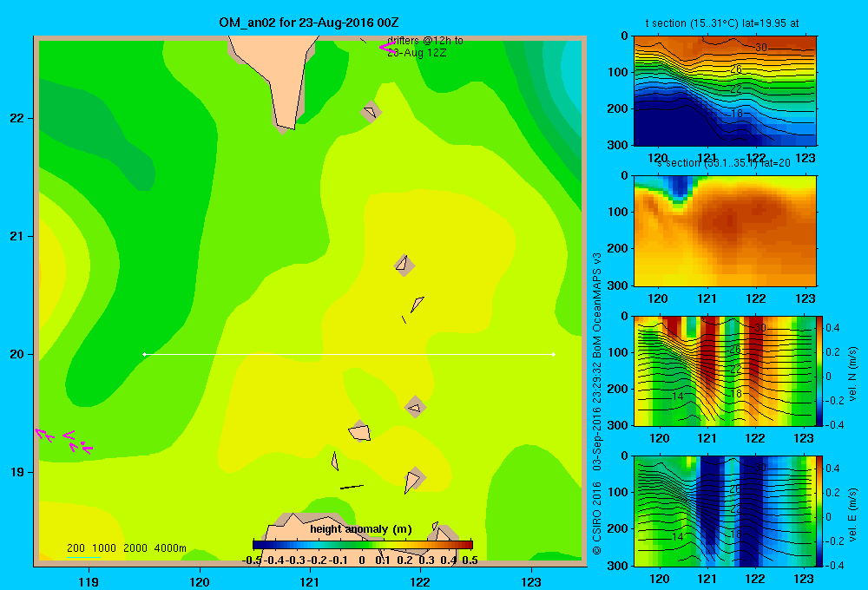This screenshot has width=868, height=590.
Task: Click the "vel. E (m/s)" axis label
Action: coord(852,515)
